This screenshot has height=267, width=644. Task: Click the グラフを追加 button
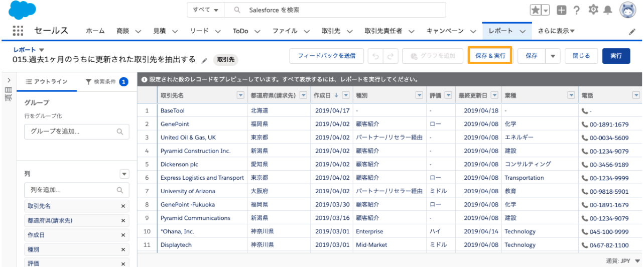[x=432, y=56]
